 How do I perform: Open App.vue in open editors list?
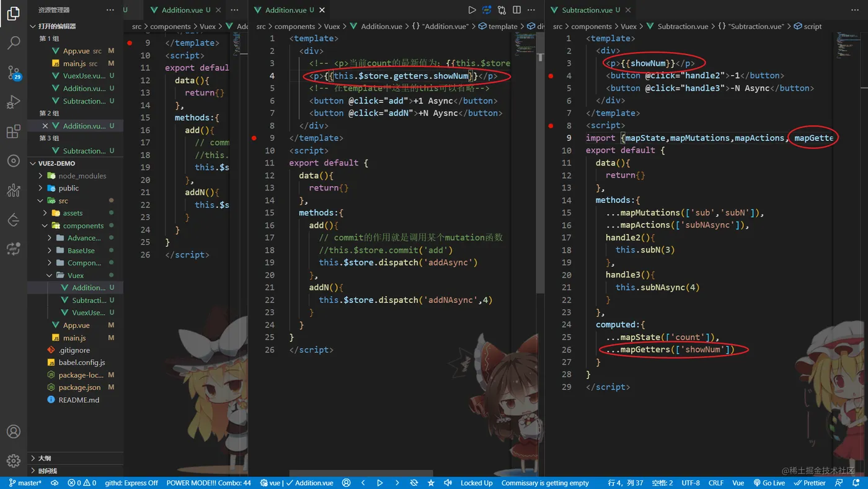tap(75, 51)
